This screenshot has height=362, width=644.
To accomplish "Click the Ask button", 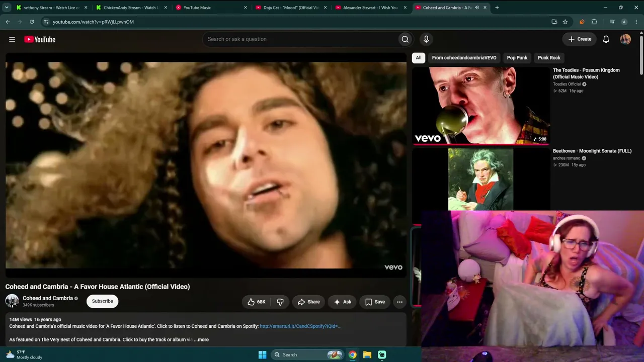I will coord(343,302).
